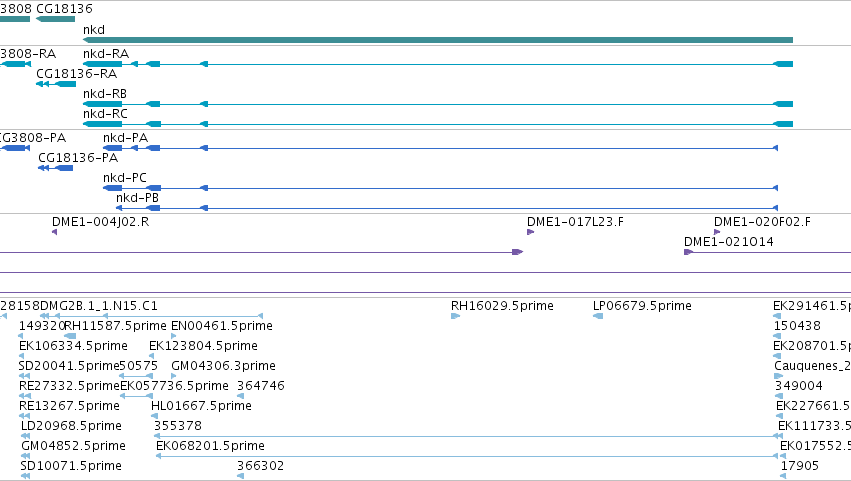Click the nkd-PC protein label
Image resolution: width=851 pixels, height=481 pixels.
click(x=125, y=178)
